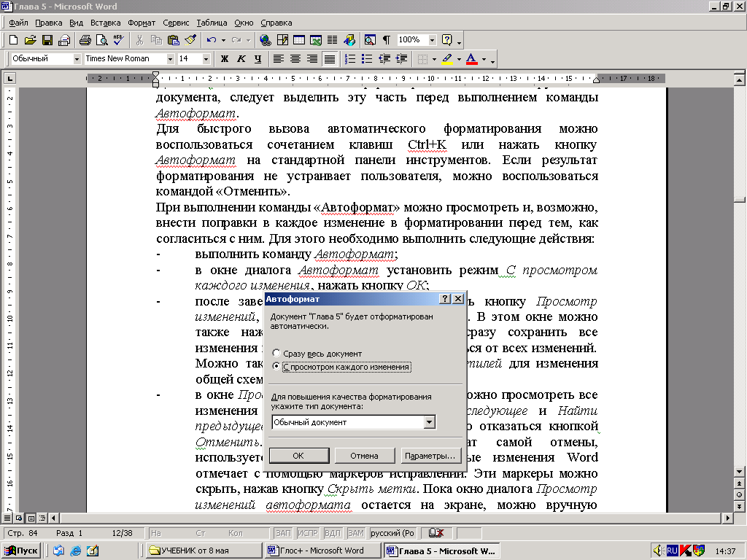Apply yellow highlight color
This screenshot has width=747, height=560.
[x=447, y=59]
